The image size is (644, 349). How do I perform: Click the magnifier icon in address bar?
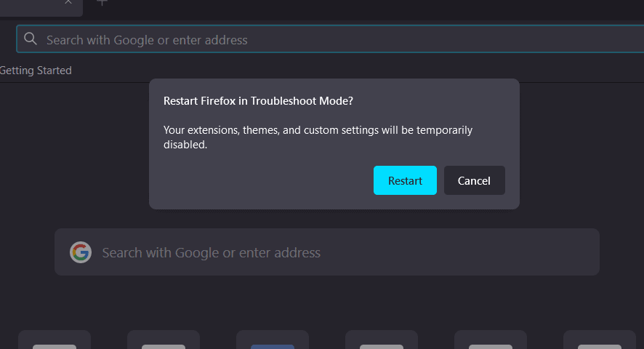point(31,39)
